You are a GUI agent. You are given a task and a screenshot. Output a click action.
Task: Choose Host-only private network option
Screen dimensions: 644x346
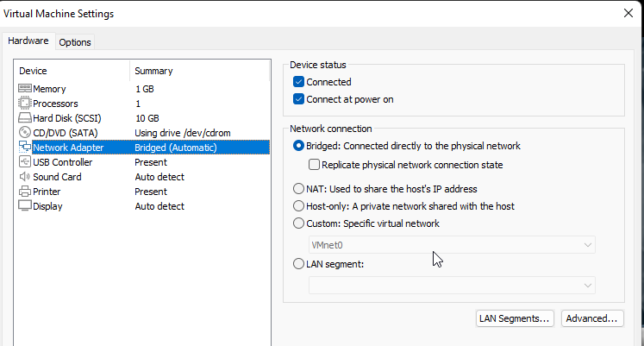tap(299, 206)
